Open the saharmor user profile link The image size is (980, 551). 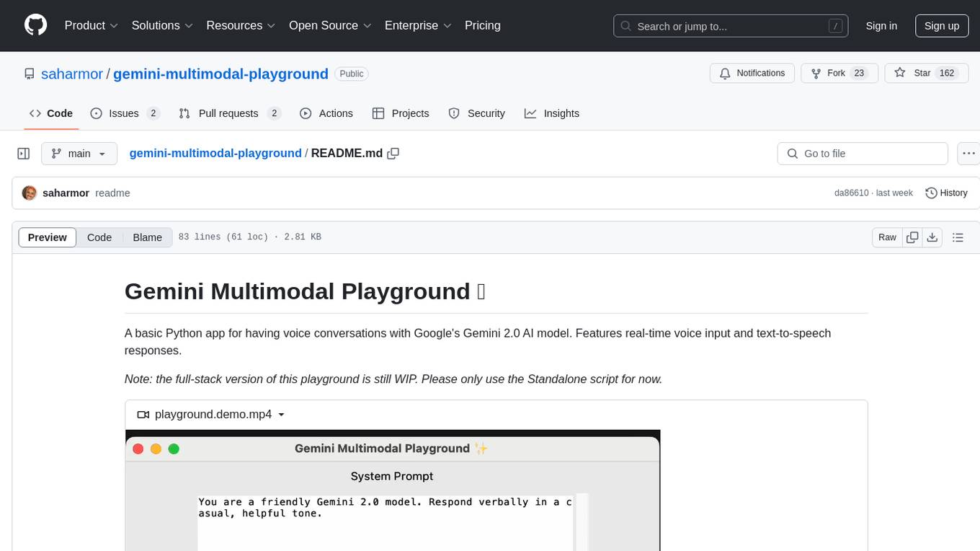72,74
